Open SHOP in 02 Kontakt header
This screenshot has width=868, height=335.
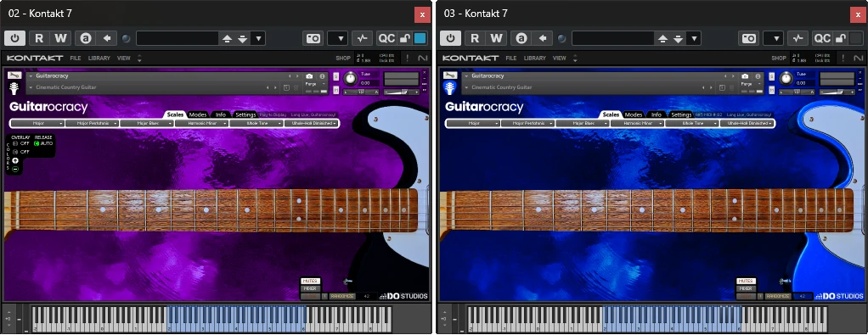click(x=343, y=58)
